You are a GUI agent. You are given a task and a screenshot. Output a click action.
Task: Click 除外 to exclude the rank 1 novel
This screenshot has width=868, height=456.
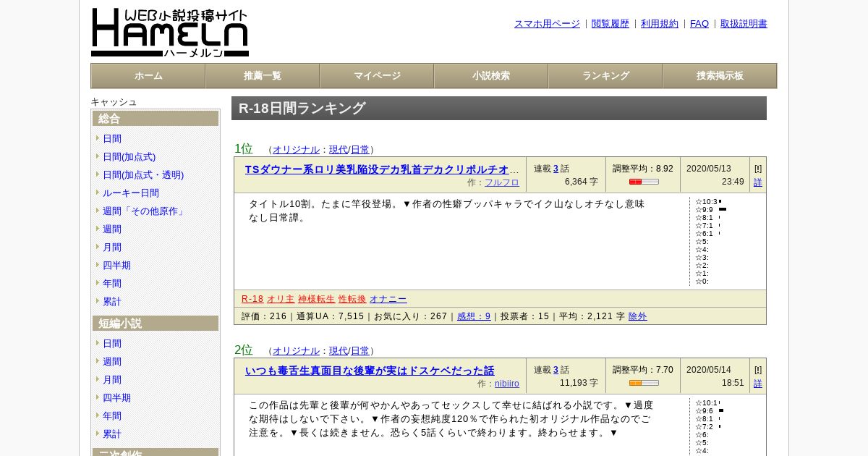point(638,316)
